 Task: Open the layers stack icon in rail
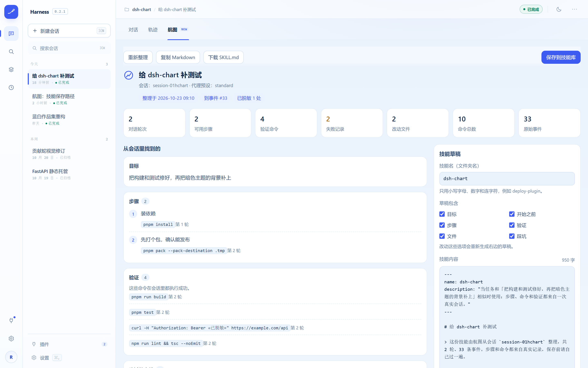click(11, 70)
